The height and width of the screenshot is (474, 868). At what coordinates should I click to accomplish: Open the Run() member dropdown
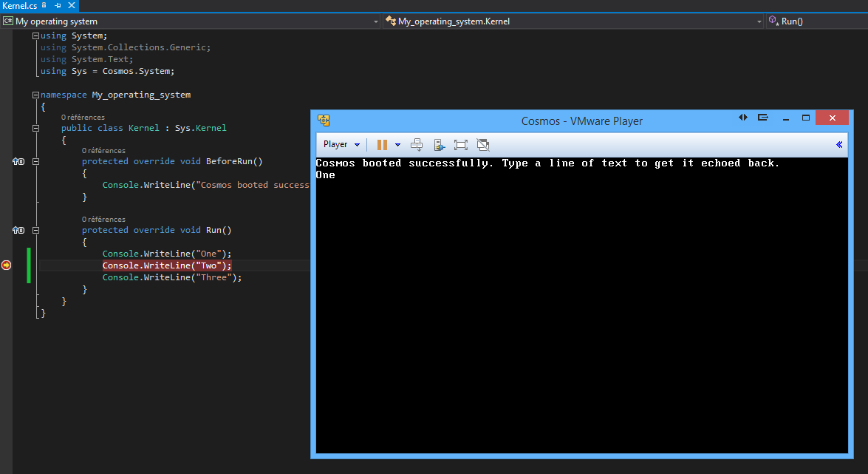(x=817, y=21)
